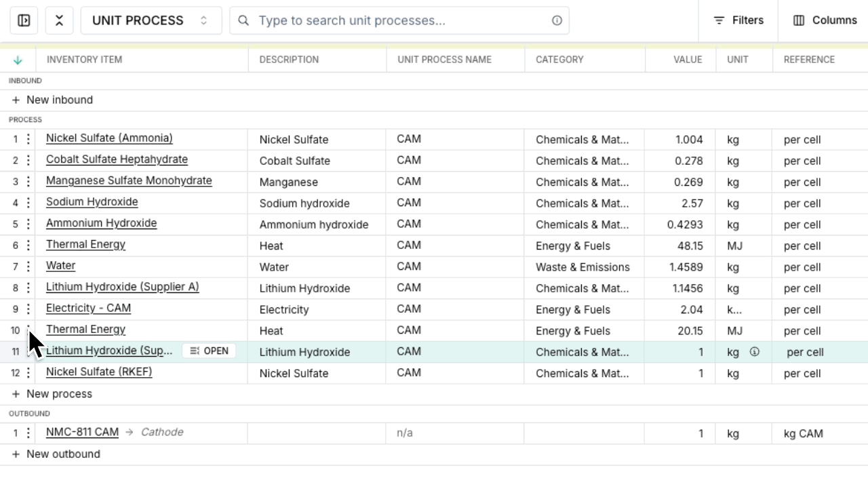The width and height of the screenshot is (868, 487).
Task: Open the row menu for Nickel Sulfate (Ammonia)
Action: pyautogui.click(x=26, y=140)
